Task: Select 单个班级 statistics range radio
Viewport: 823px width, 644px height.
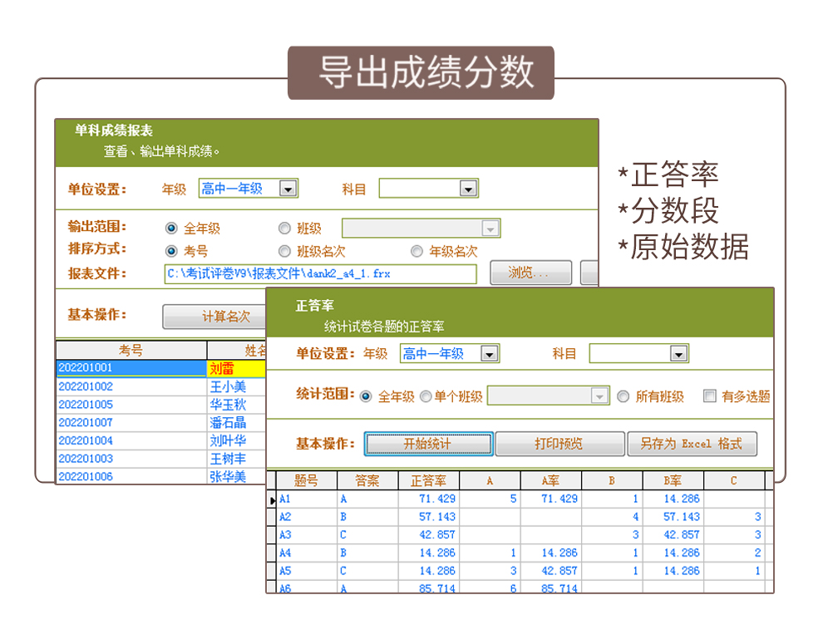Action: coord(426,396)
